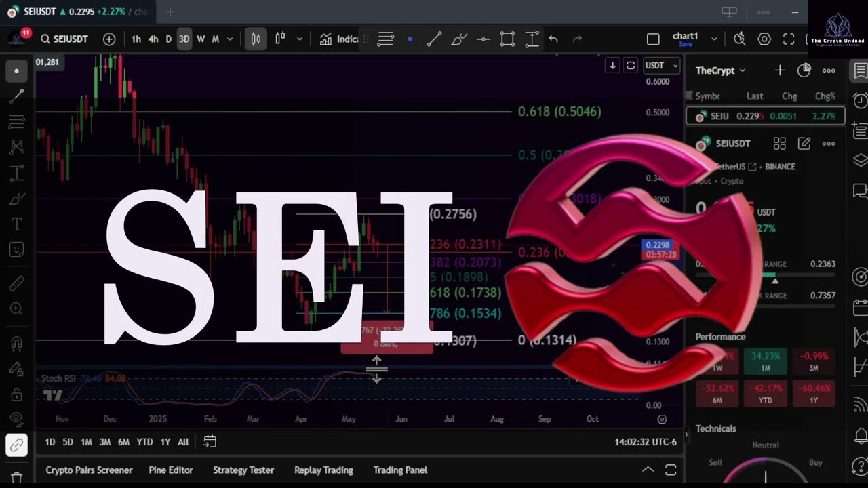The height and width of the screenshot is (488, 868).
Task: Open SEIUSDT details grid icon
Action: (x=780, y=144)
